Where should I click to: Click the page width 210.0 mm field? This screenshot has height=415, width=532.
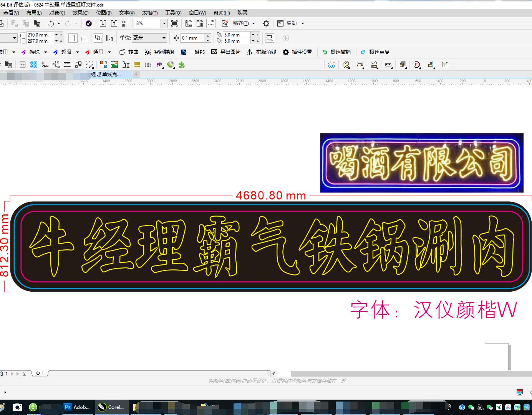pos(40,35)
